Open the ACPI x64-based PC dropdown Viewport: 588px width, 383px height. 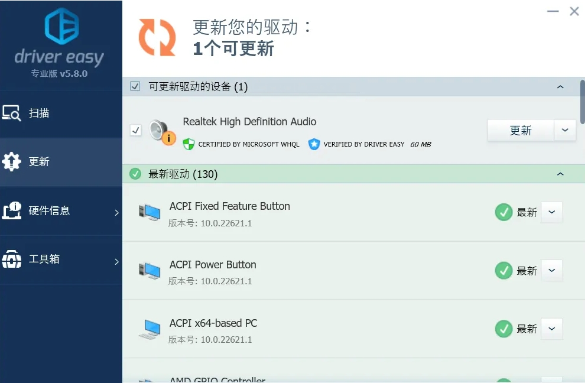pos(552,329)
